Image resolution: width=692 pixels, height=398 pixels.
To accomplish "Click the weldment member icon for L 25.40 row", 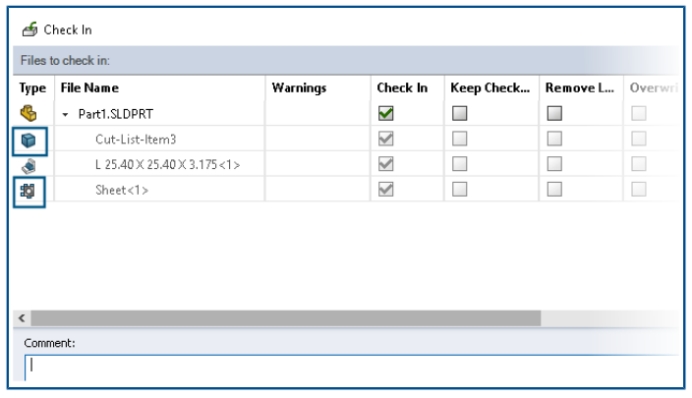I will (x=29, y=166).
